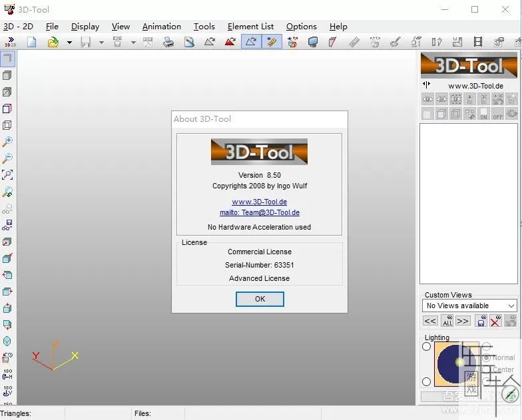Open the No Views available dropdown

469,306
